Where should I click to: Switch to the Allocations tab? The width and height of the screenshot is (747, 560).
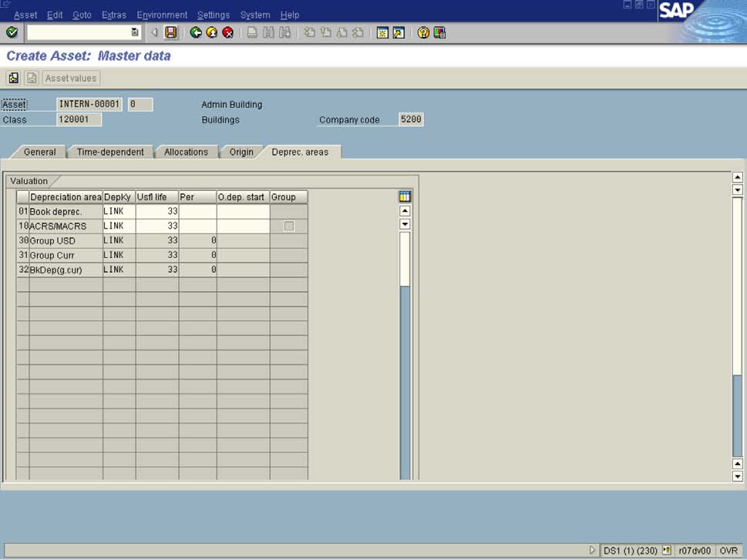(186, 152)
